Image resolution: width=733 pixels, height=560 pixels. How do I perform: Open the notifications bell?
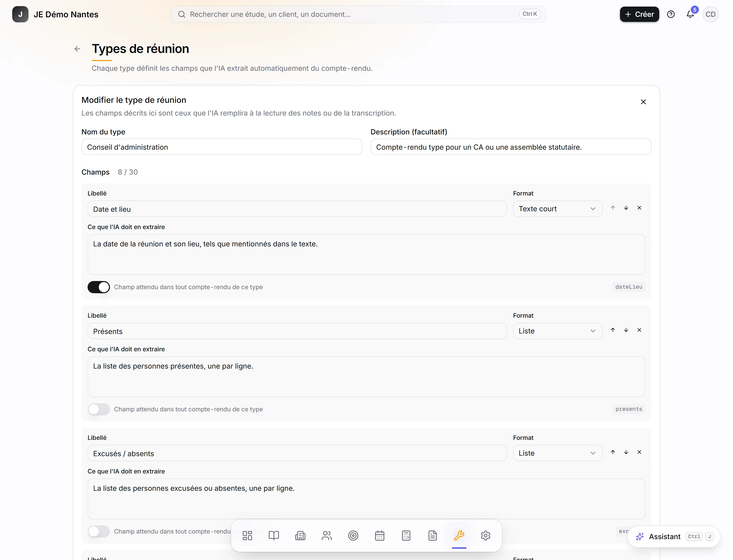(690, 14)
